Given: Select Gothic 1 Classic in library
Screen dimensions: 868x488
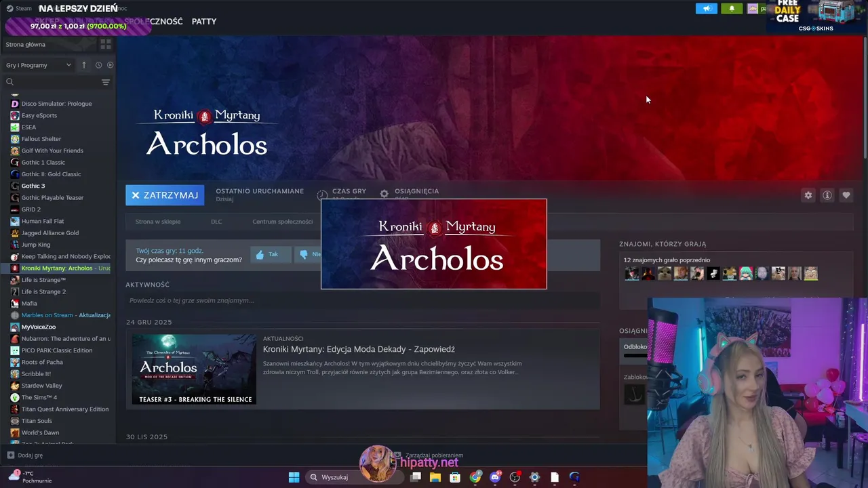Looking at the screenshot, I should (43, 162).
